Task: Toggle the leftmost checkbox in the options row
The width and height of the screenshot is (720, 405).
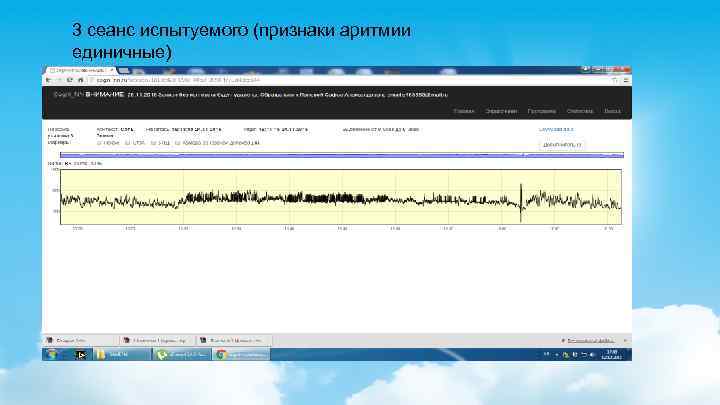Action: (99, 143)
